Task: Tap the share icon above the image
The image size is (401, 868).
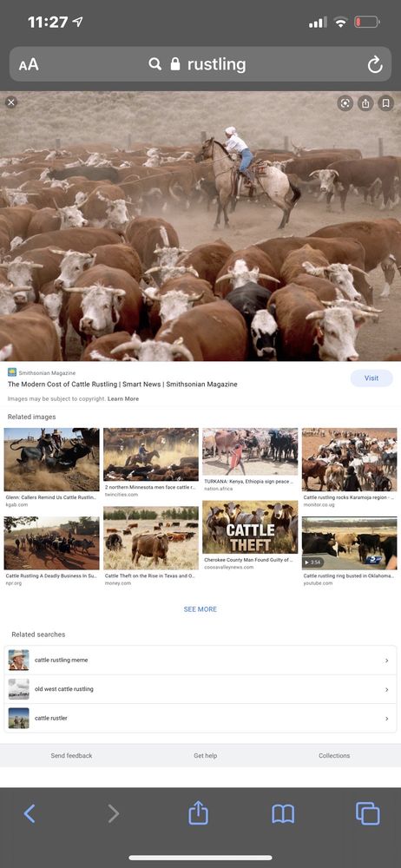Action: click(x=365, y=103)
